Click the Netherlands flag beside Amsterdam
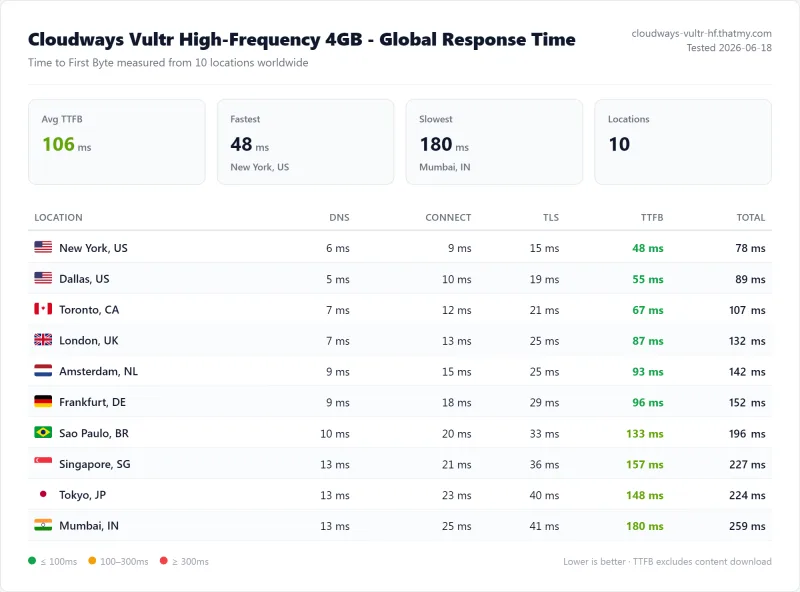Image resolution: width=800 pixels, height=592 pixels. coord(43,371)
